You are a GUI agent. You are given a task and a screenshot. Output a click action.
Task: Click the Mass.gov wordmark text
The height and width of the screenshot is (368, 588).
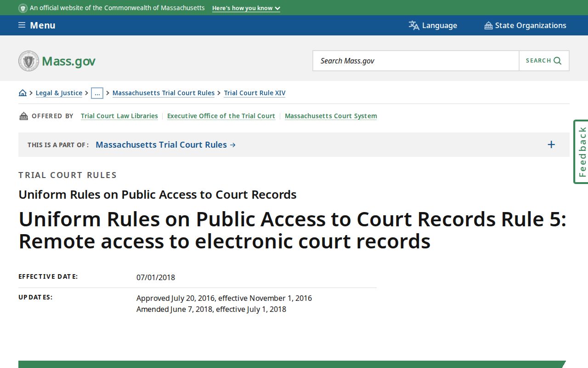point(68,61)
